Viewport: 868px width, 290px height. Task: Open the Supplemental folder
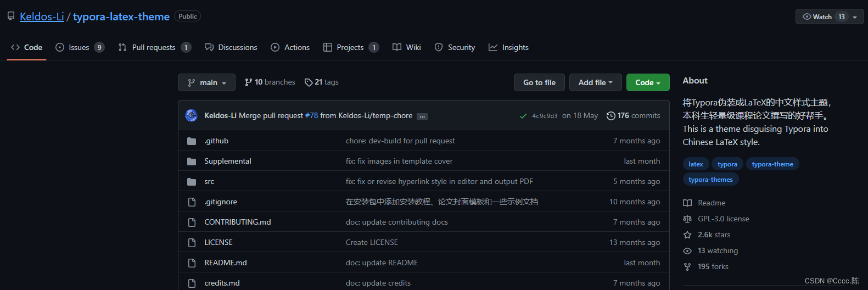228,161
